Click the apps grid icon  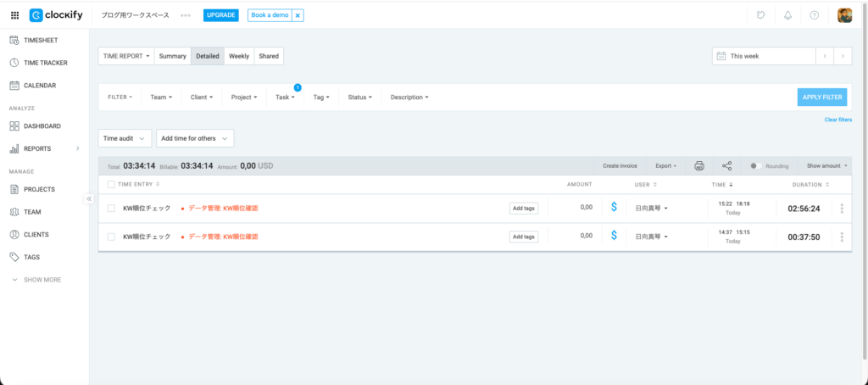(x=14, y=15)
